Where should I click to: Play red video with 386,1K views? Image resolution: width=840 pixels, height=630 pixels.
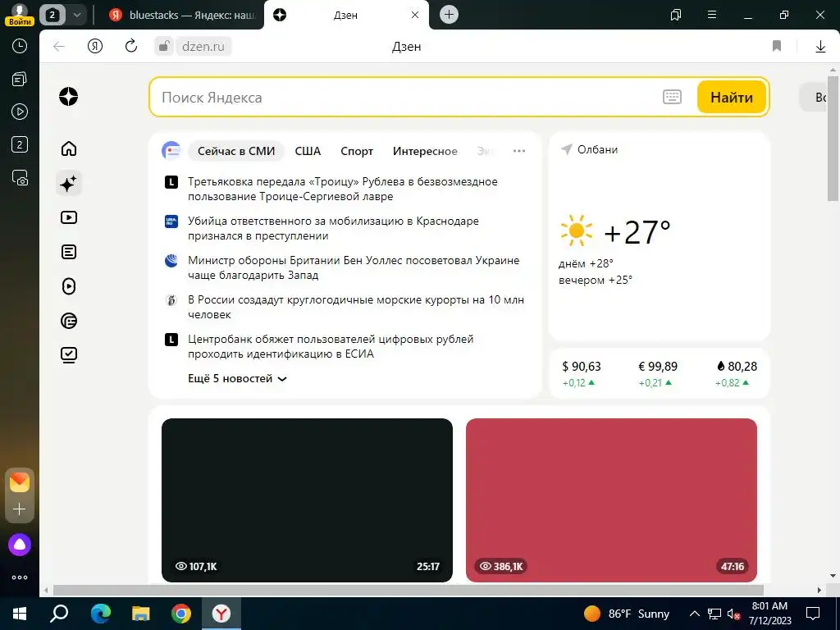611,500
